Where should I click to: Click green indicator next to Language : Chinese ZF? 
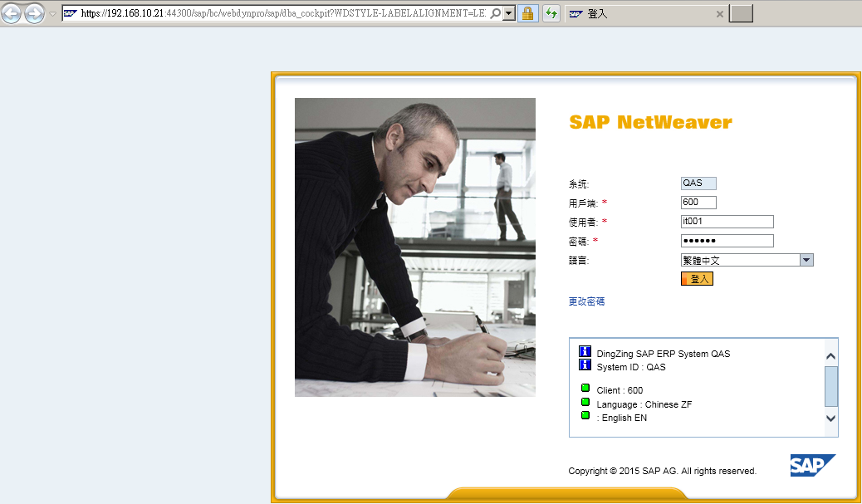click(585, 403)
